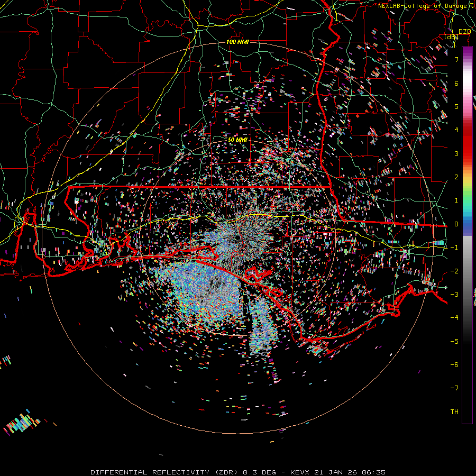476x476 pixels.
Task: Click the "50 NMI" range ring label
Action: click(237, 140)
